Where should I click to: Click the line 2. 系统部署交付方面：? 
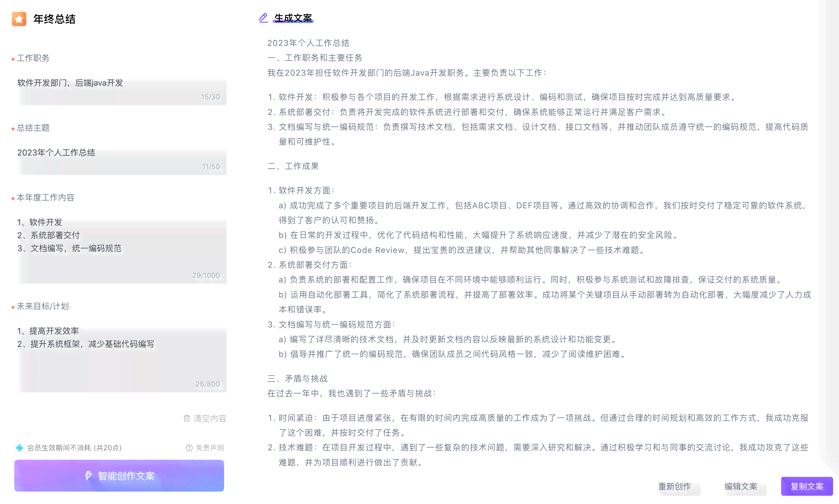click(310, 265)
